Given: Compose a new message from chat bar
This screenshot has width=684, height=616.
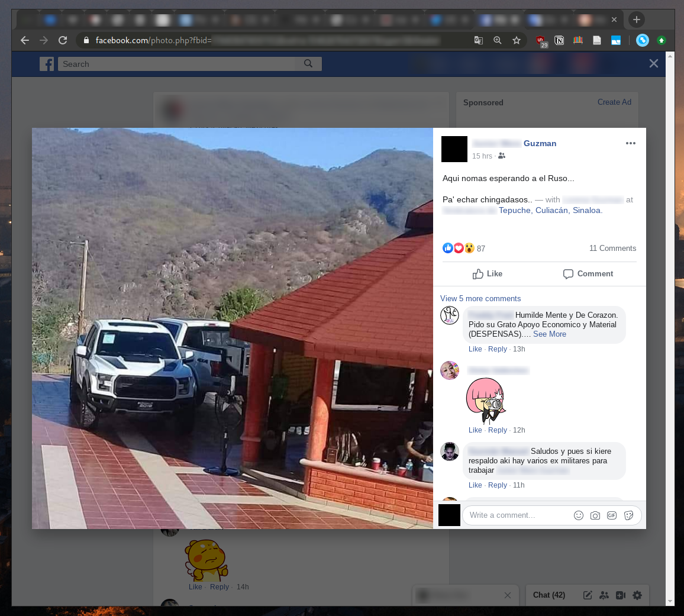Looking at the screenshot, I should pos(588,595).
